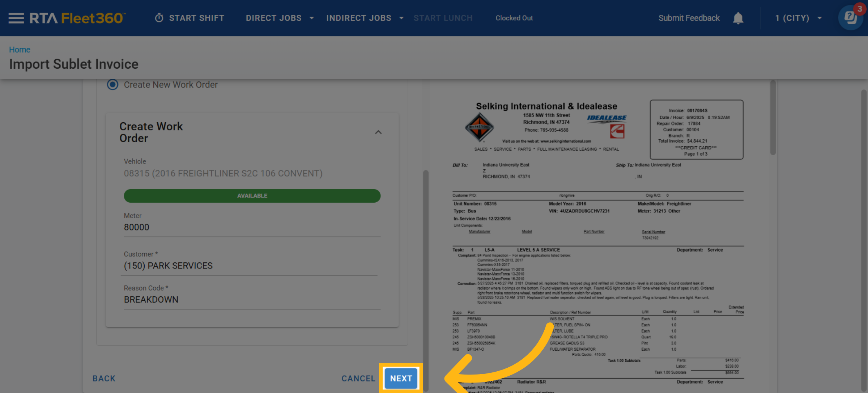868x393 pixels.
Task: Click the CANCEL button
Action: 358,379
